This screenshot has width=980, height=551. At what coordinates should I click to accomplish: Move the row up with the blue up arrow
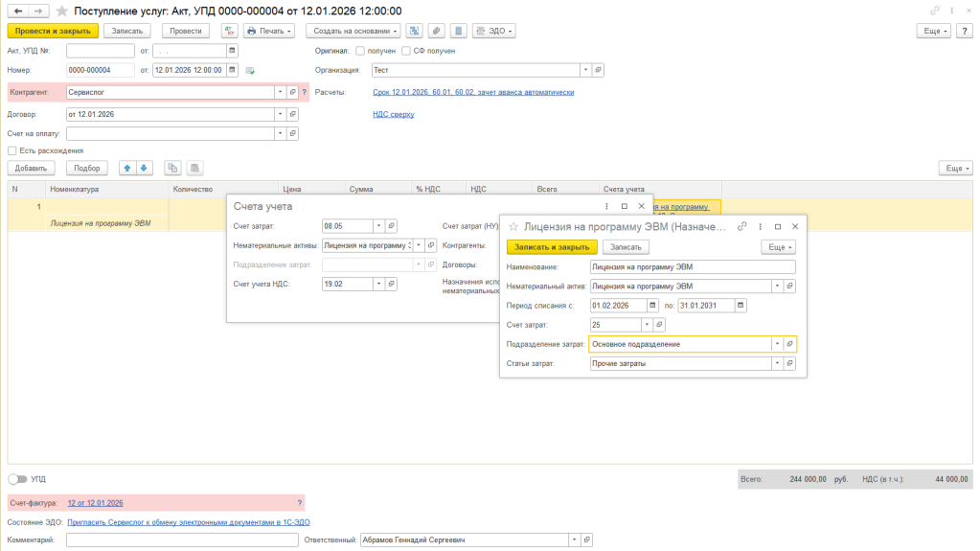point(127,169)
